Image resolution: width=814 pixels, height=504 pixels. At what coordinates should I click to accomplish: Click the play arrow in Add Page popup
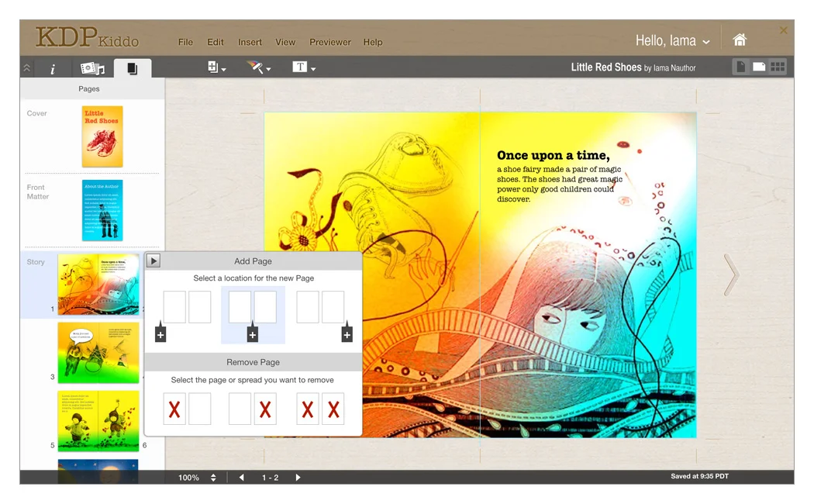coord(153,261)
